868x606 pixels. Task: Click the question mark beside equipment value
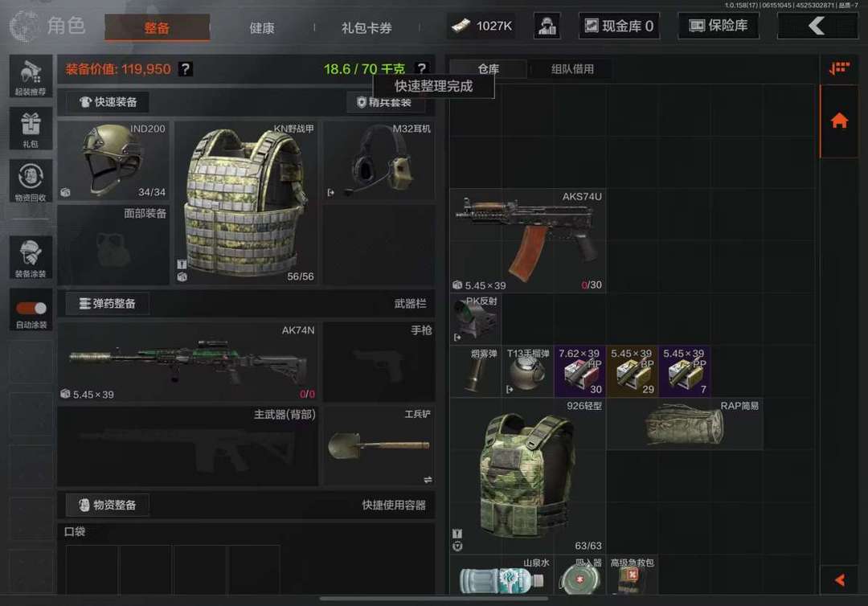pos(186,68)
